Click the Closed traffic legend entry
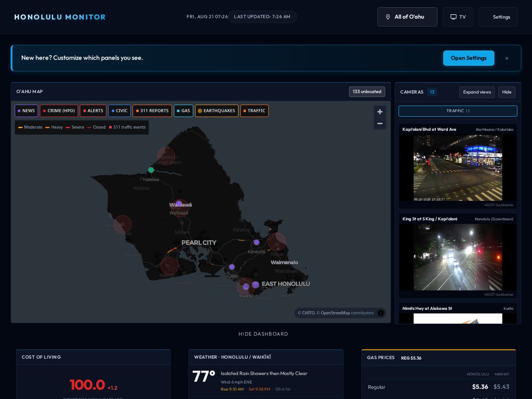532x399 pixels. pos(96,127)
